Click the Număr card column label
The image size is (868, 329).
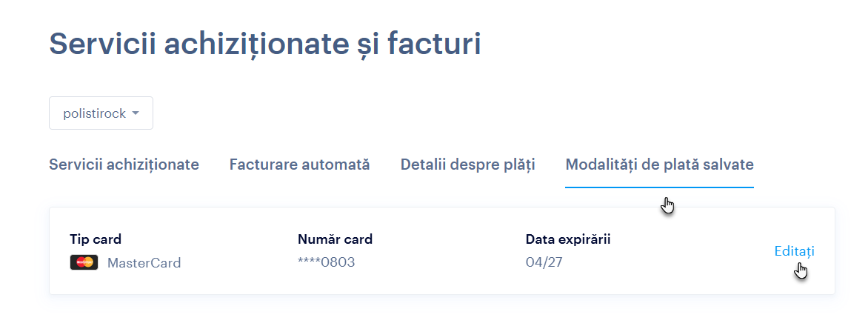[335, 239]
